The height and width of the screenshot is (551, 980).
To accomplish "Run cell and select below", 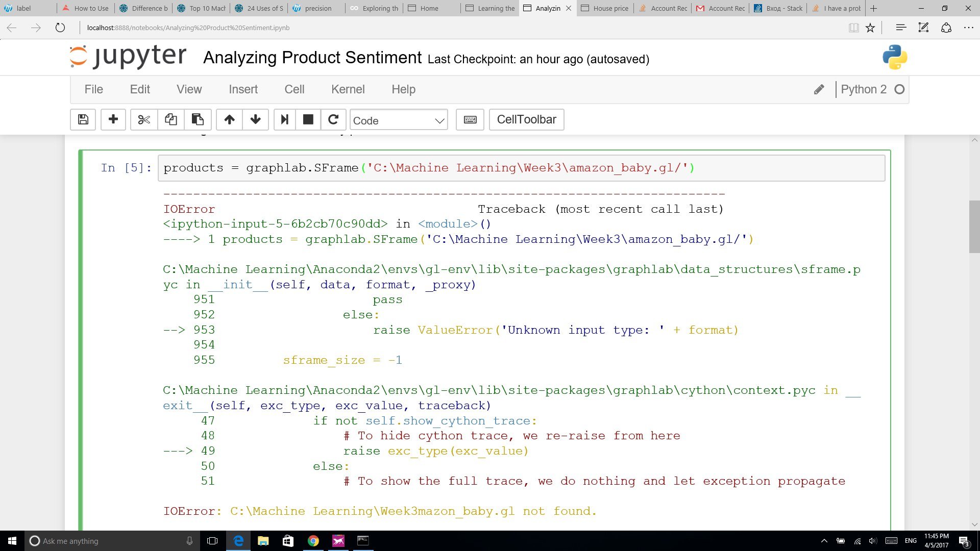I will (x=284, y=119).
